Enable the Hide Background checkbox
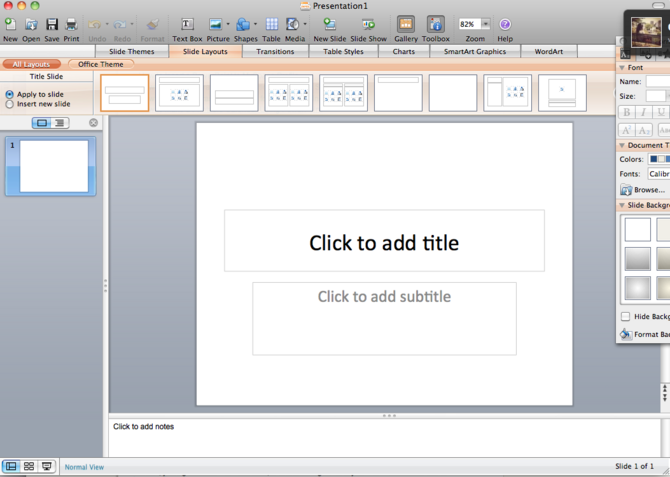The image size is (670, 477). pyautogui.click(x=626, y=317)
